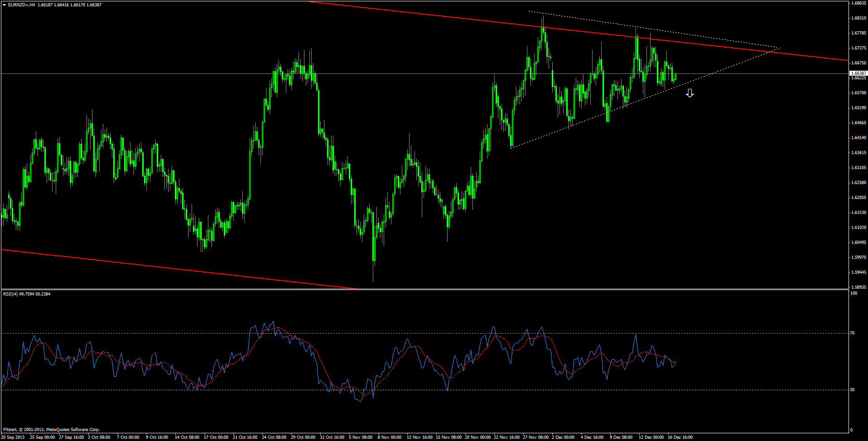Click the 1.62580 price axis label
The image size is (868, 441).
coord(858,183)
